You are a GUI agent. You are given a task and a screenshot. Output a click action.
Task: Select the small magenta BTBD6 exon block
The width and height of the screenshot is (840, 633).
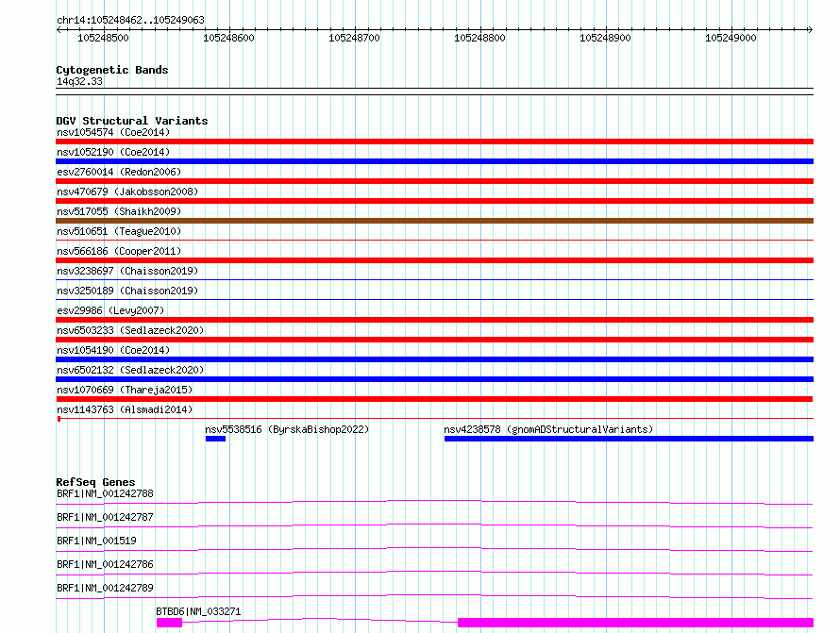point(169,623)
